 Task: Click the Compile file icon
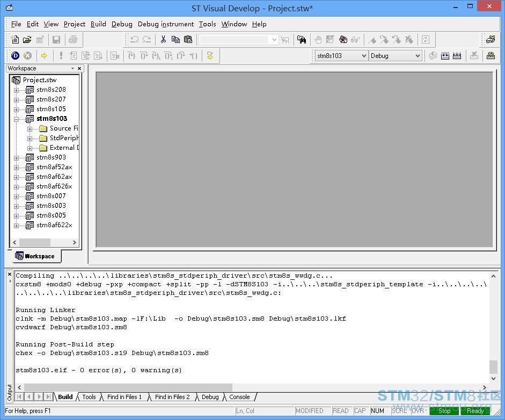click(433, 56)
